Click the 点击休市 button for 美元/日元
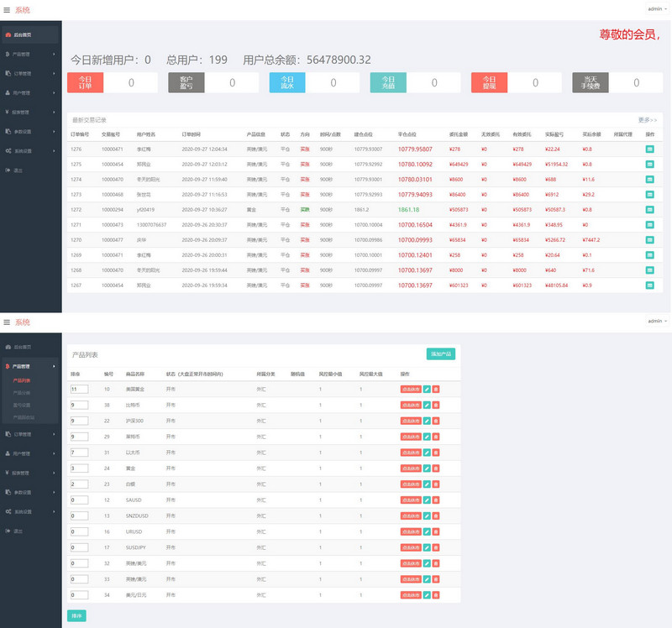Image resolution: width=672 pixels, height=628 pixels. (411, 595)
